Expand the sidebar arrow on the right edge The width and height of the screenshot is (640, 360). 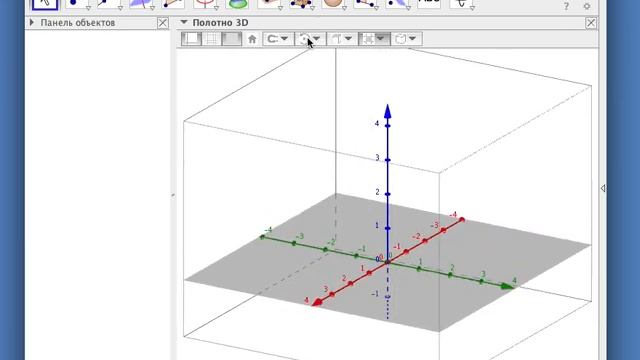tap(603, 188)
